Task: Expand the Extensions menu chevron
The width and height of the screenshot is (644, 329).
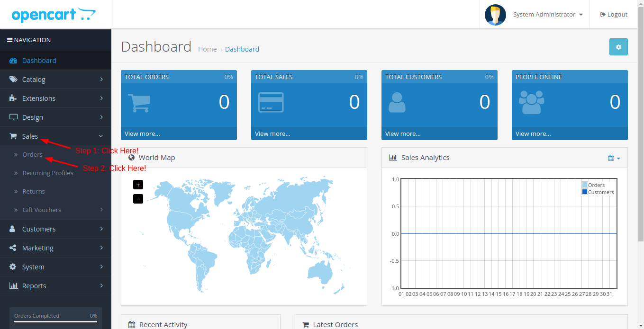Action: point(101,98)
